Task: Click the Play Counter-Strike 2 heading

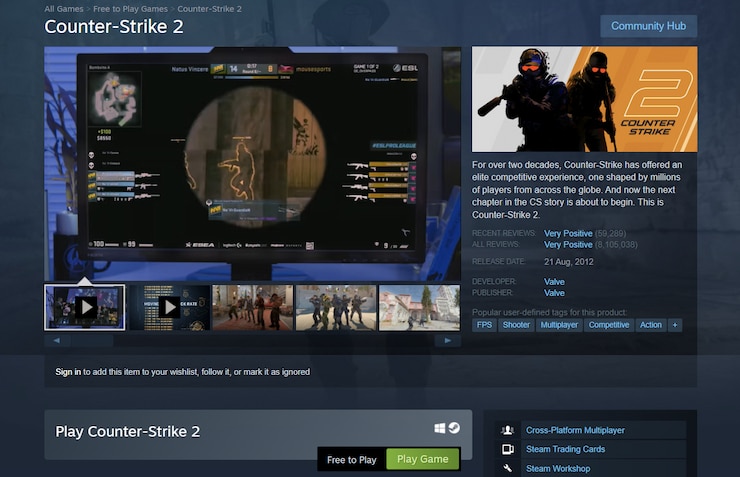Action: [x=127, y=432]
